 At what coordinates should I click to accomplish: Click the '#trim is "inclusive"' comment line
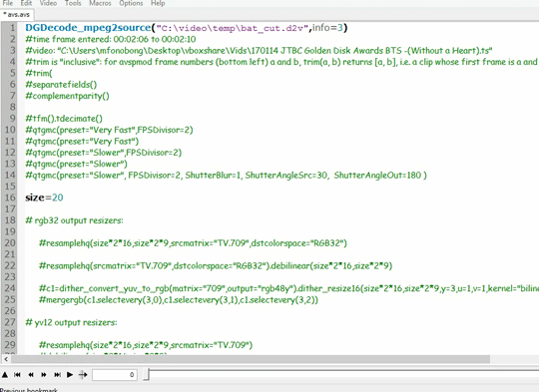(x=281, y=62)
